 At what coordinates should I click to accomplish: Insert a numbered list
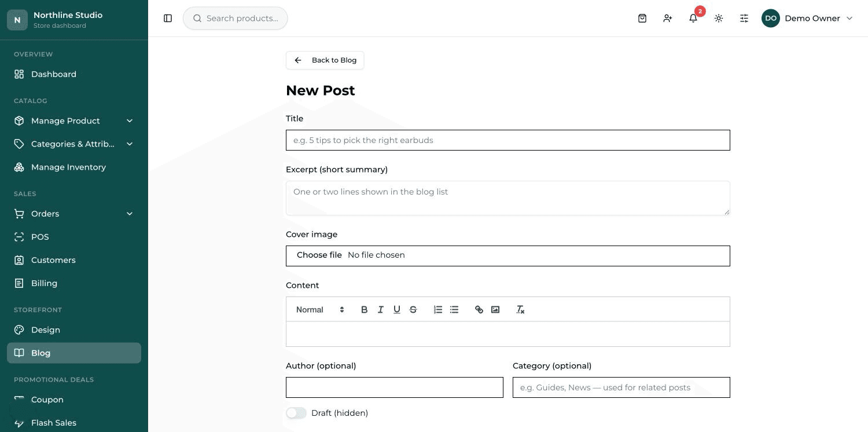click(438, 310)
